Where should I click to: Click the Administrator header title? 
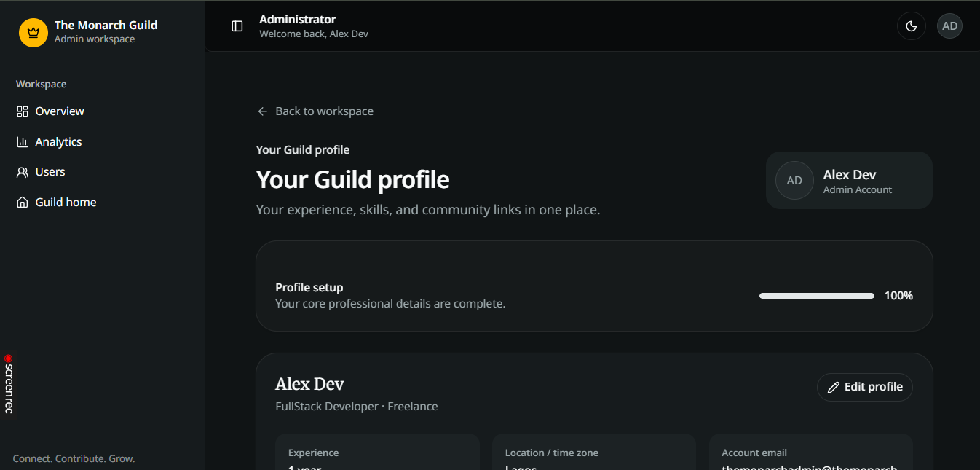(x=298, y=20)
